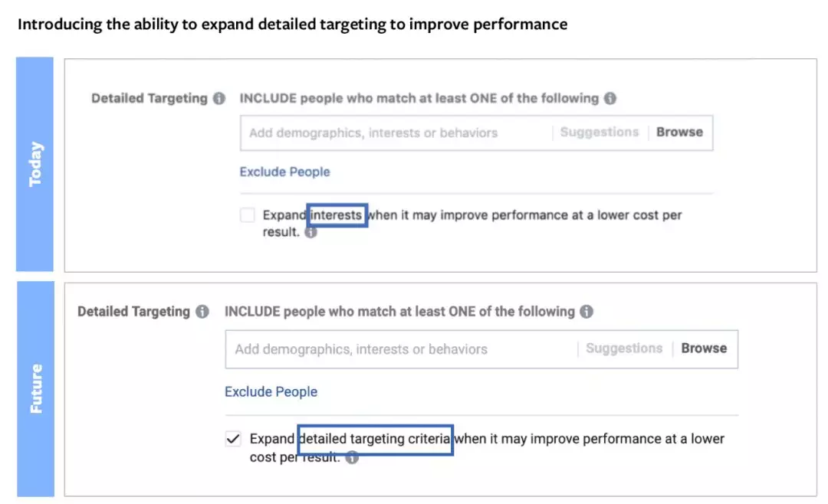The height and width of the screenshot is (504, 828).
Task: Select the blue Future side label
Action: [36, 388]
